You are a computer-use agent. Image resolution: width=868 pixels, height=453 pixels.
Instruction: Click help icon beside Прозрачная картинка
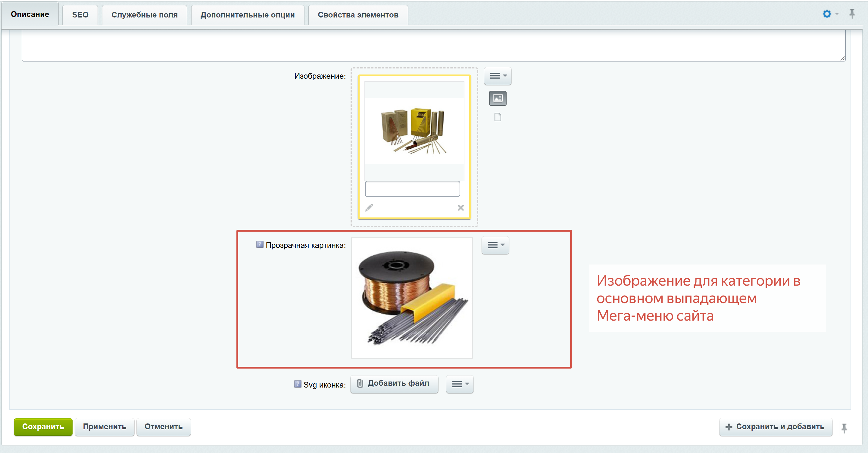(259, 244)
